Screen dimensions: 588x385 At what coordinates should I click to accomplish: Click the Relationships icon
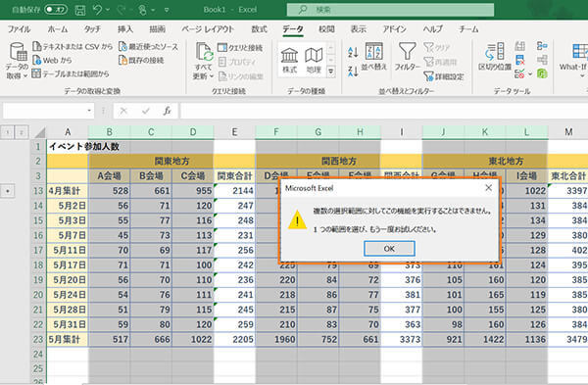click(x=542, y=60)
